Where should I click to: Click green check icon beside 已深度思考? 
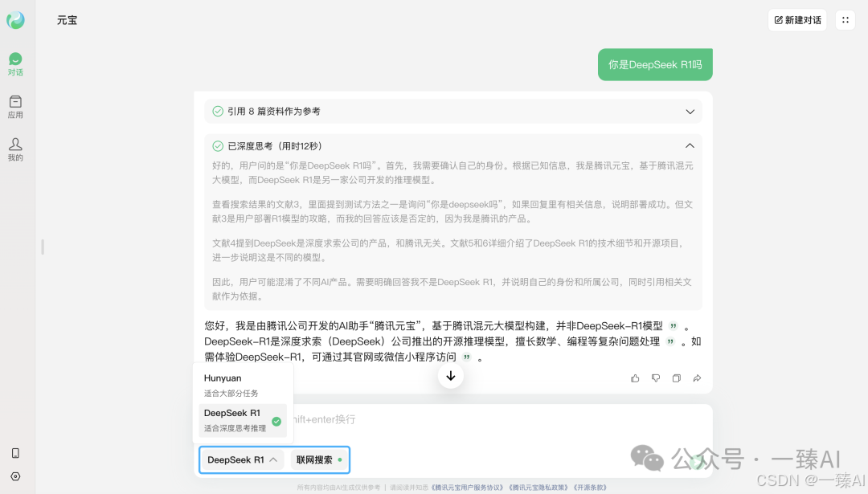click(x=218, y=146)
